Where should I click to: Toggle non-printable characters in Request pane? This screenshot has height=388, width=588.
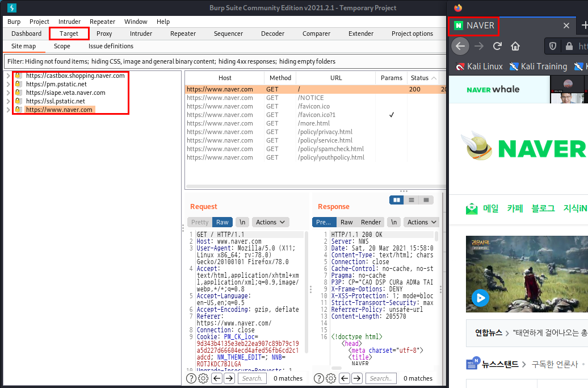pyautogui.click(x=242, y=222)
